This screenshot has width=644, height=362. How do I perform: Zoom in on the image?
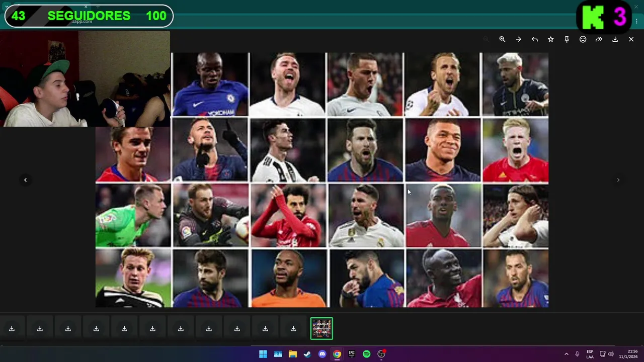tap(502, 39)
